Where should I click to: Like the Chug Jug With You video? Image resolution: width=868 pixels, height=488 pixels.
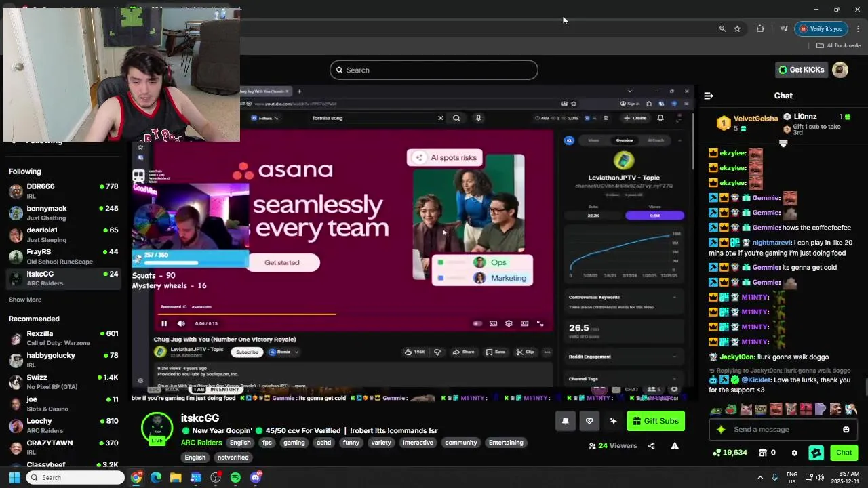click(x=414, y=352)
